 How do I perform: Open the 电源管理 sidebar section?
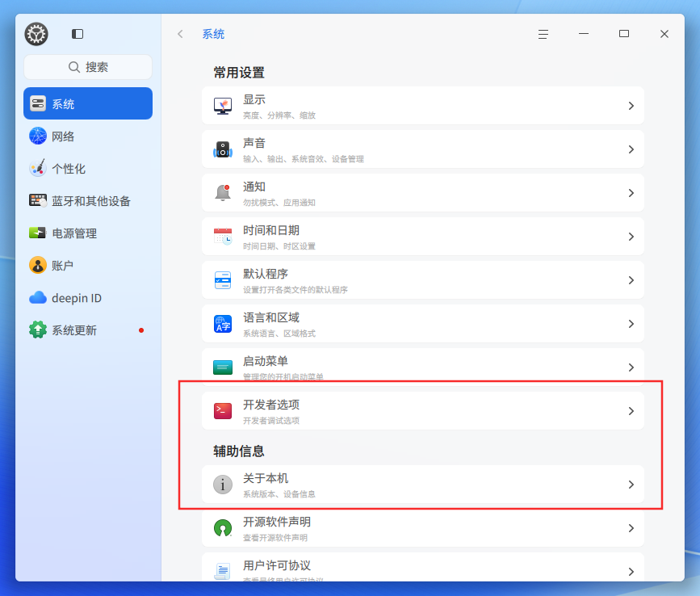coord(88,233)
